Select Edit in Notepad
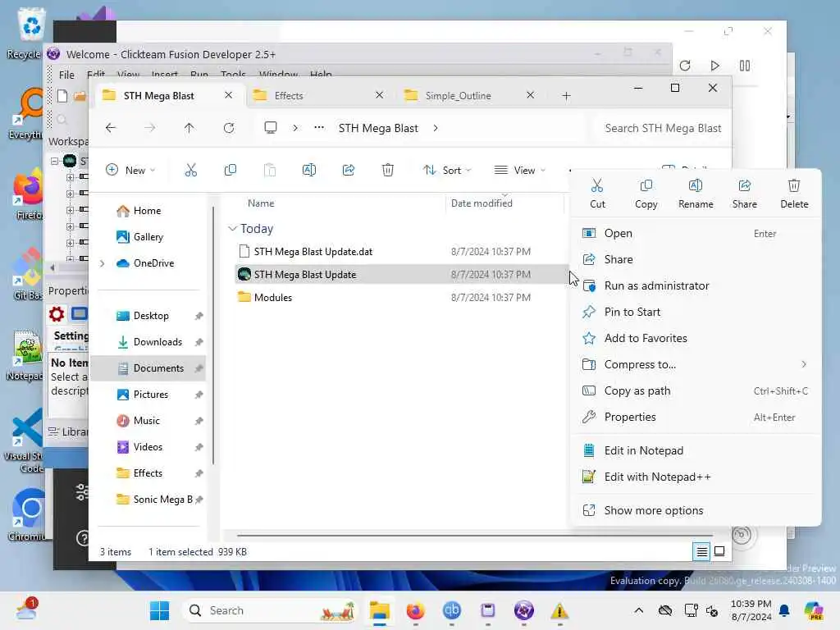Screen dimensions: 840x630 pos(696,450)
